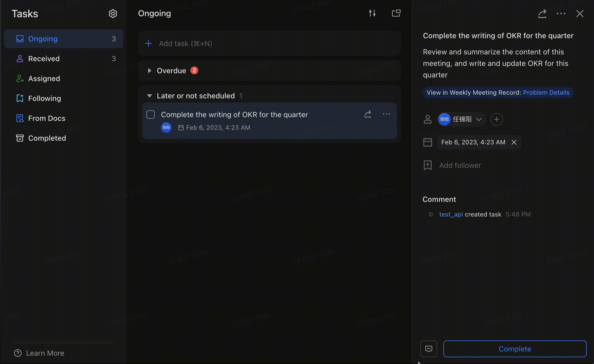The height and width of the screenshot is (364, 594).
Task: Open more actions for OKR task row
Action: coord(386,114)
